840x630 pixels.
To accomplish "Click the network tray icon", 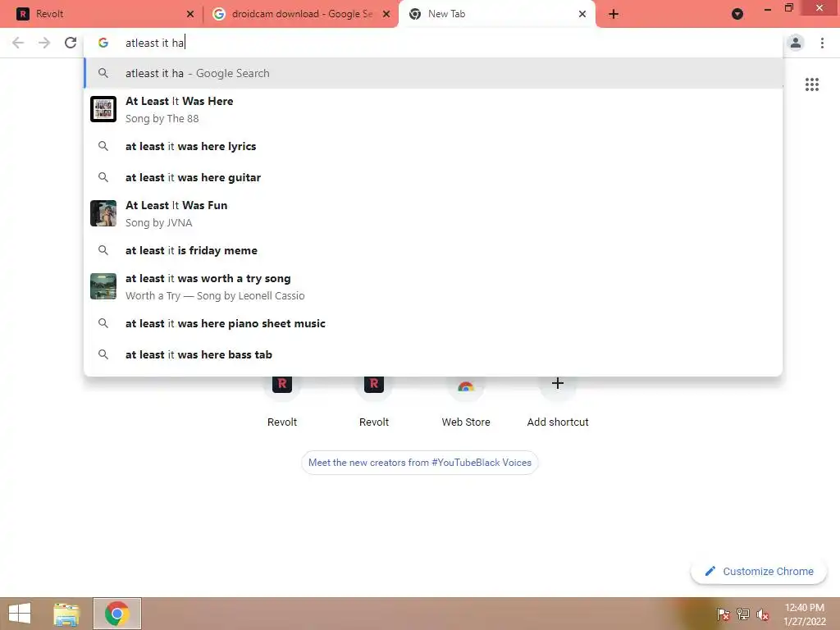I will click(743, 614).
